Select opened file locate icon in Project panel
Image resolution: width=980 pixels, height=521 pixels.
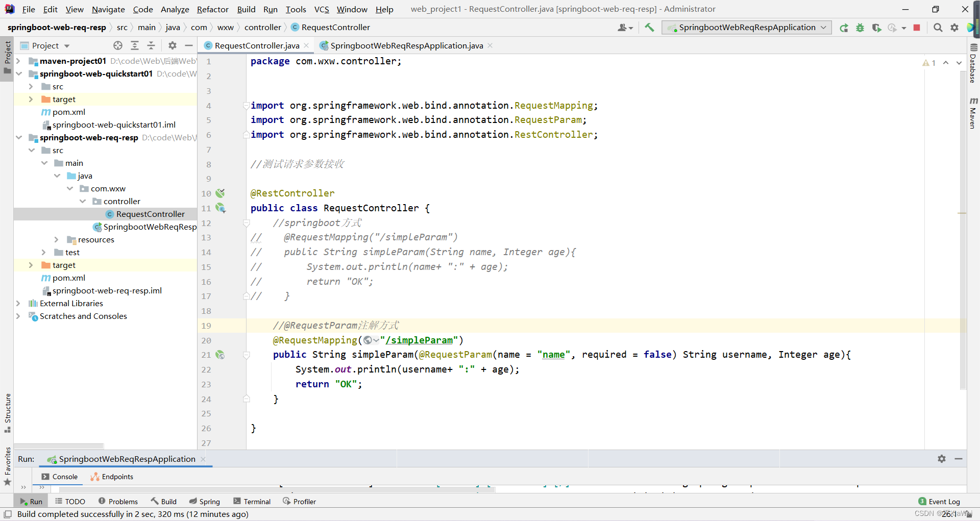(118, 45)
